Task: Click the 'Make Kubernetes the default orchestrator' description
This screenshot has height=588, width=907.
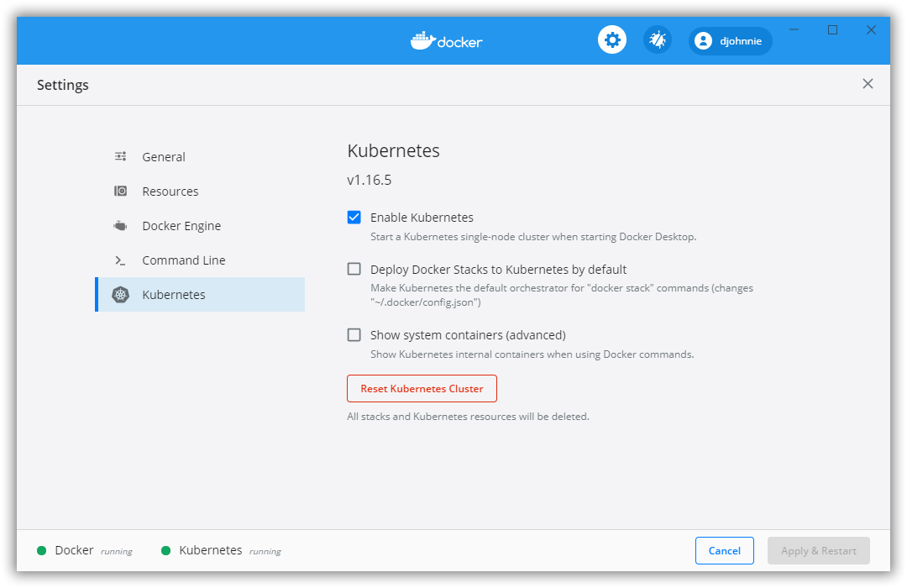Action: (562, 295)
